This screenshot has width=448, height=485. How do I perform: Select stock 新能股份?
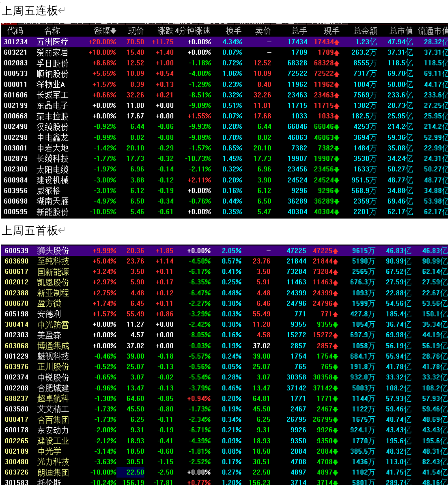(x=52, y=212)
